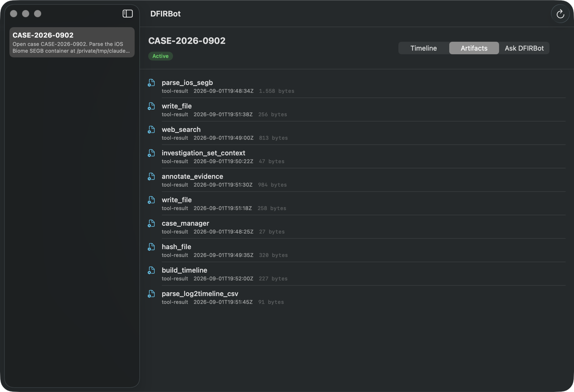The height and width of the screenshot is (392, 574).
Task: Open the parse_ios_segb artifact
Action: click(x=356, y=86)
